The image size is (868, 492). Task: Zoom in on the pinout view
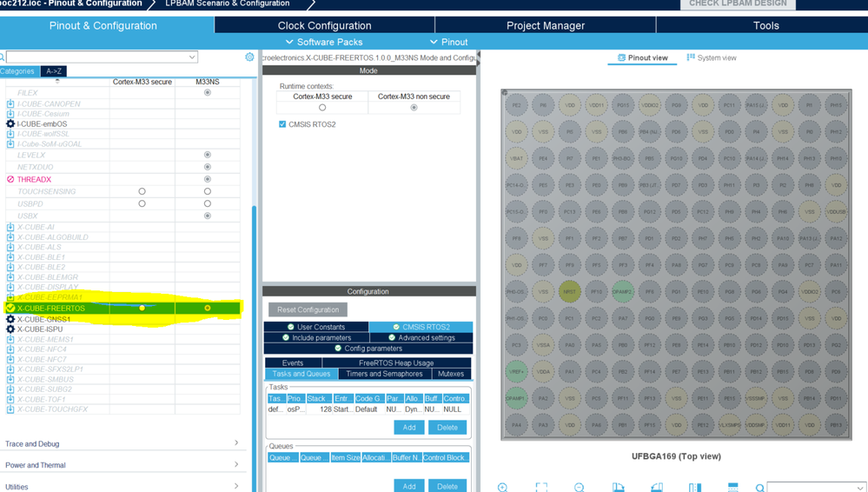click(x=503, y=487)
